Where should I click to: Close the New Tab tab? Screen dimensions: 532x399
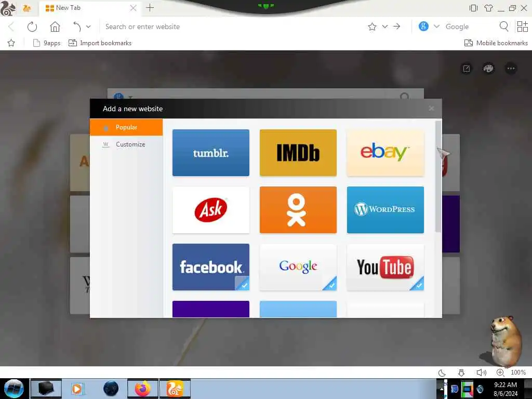coord(134,8)
